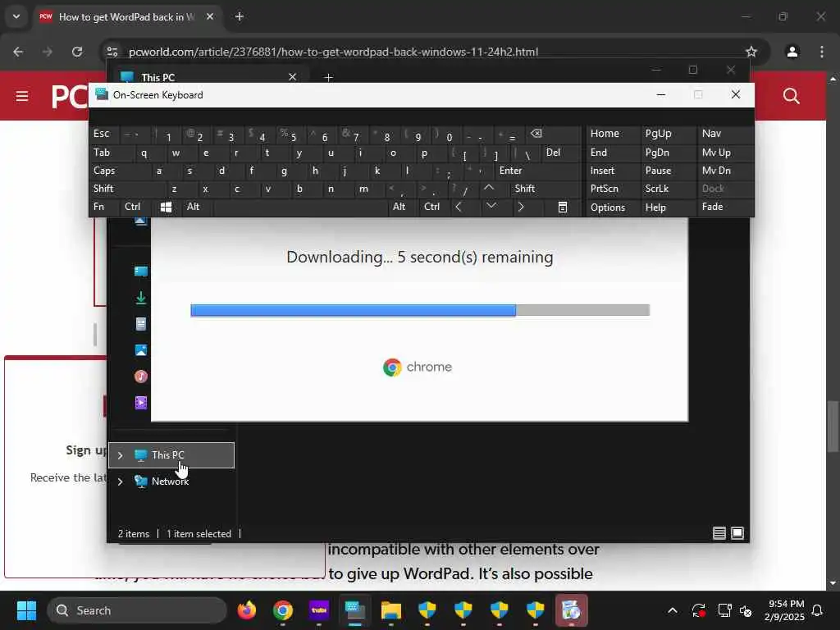The height and width of the screenshot is (630, 840).
Task: Click the pcworld.com address bar URL
Action: pyautogui.click(x=333, y=52)
